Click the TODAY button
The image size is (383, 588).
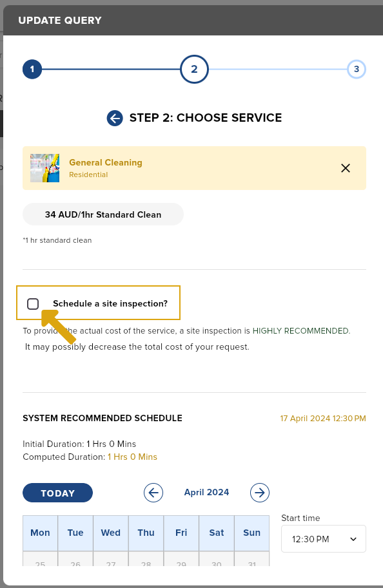tap(57, 493)
